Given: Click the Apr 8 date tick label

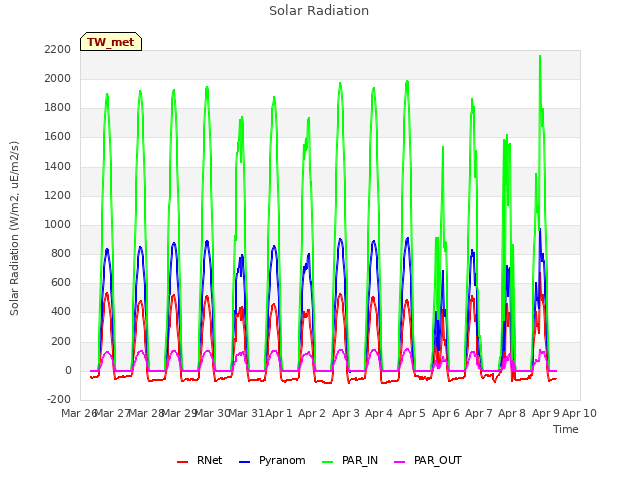Looking at the screenshot, I should pyautogui.click(x=512, y=413).
